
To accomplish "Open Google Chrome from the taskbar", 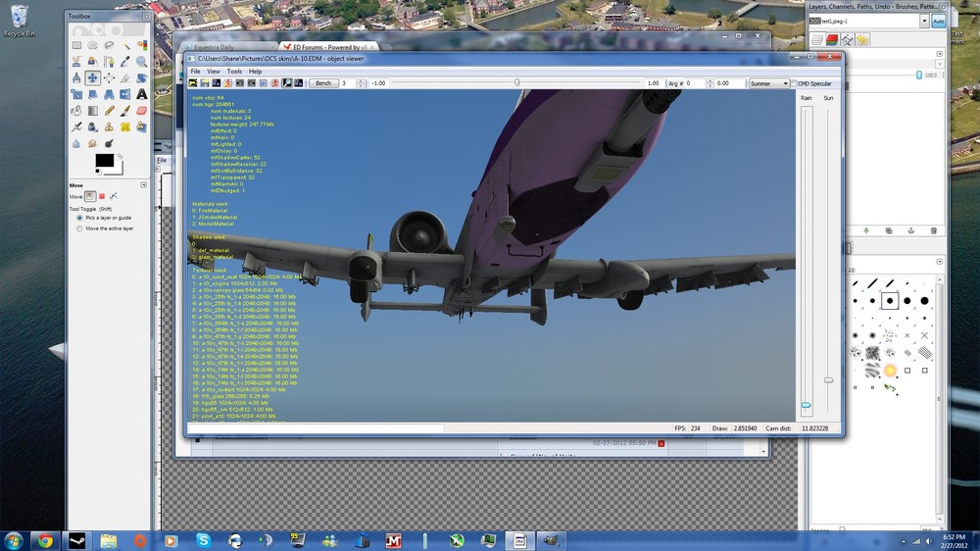I will tap(44, 540).
